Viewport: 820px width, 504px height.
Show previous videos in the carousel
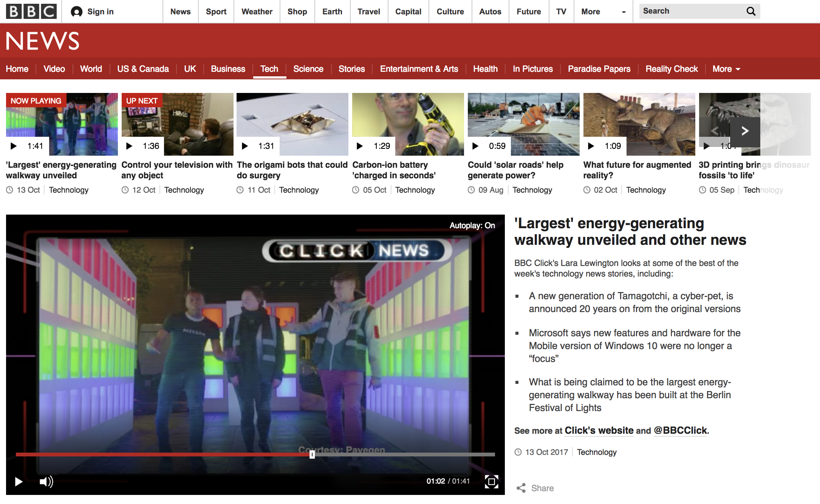click(x=714, y=131)
